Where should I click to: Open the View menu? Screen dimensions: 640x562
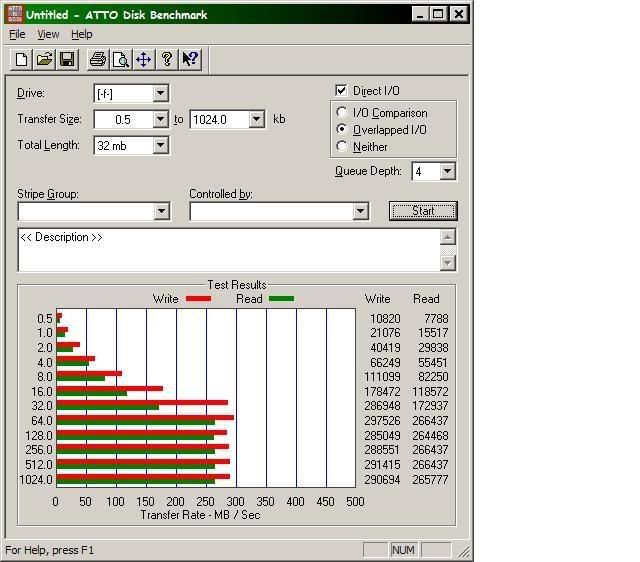point(48,34)
